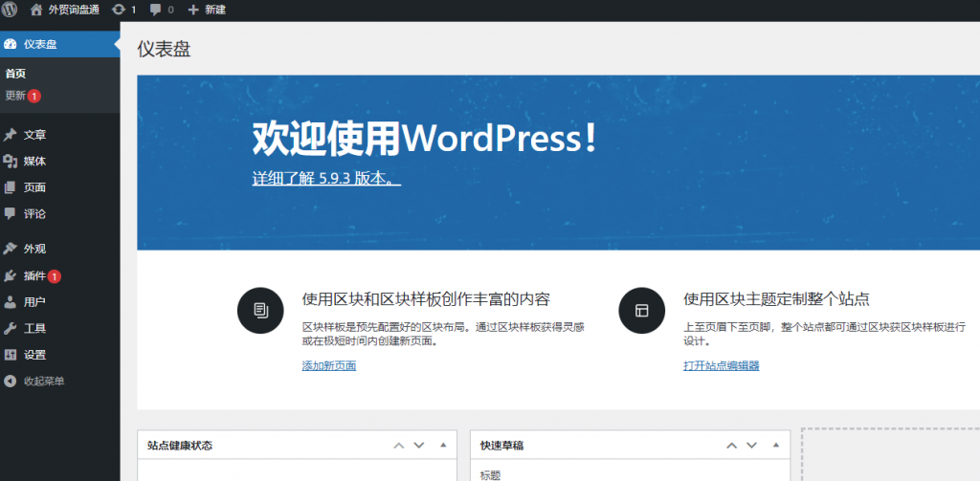Screen dimensions: 980x481
Task: Collapse the 快速草稿 panel
Action: (775, 446)
